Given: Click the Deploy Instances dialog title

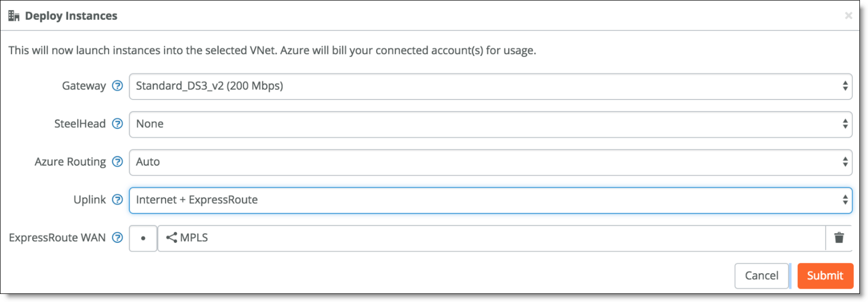Looking at the screenshot, I should tap(71, 16).
